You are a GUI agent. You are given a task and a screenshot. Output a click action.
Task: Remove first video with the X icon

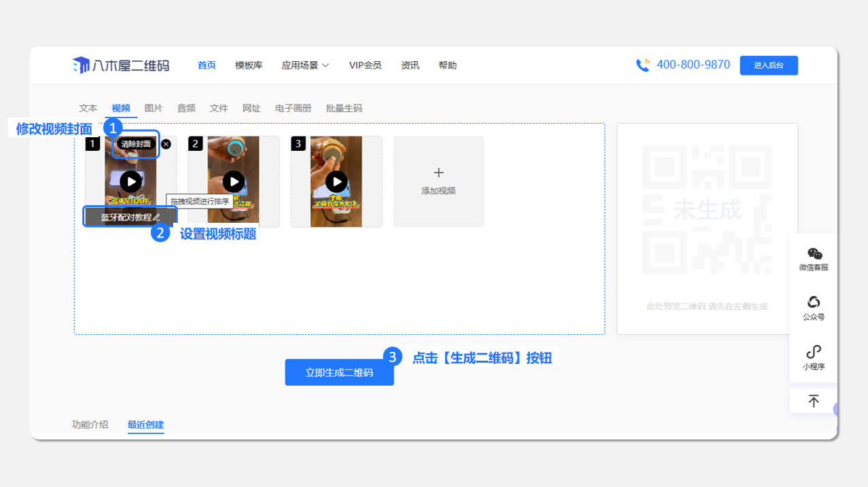tap(166, 144)
